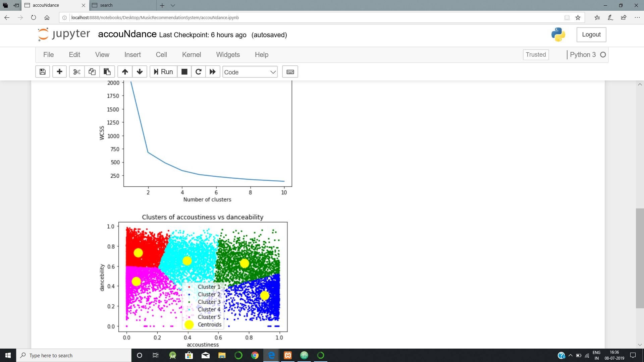Open the Widgets menu
The image size is (644, 362).
coord(228,55)
